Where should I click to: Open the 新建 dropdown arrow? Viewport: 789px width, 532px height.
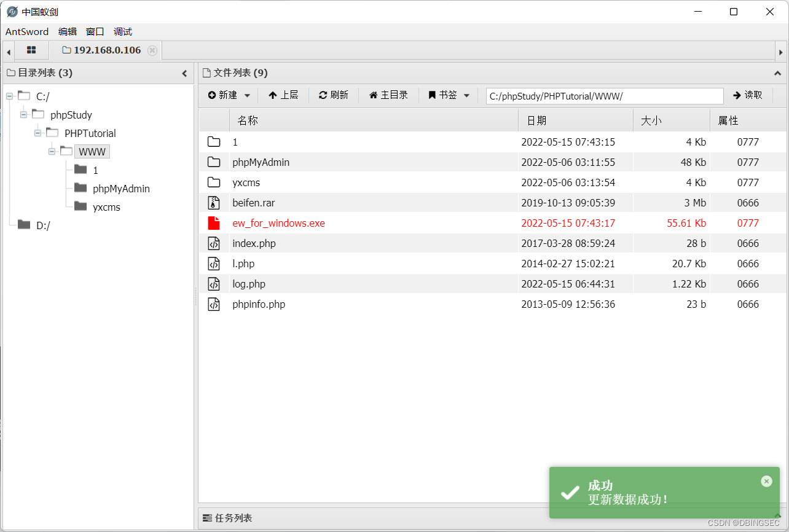pos(247,95)
